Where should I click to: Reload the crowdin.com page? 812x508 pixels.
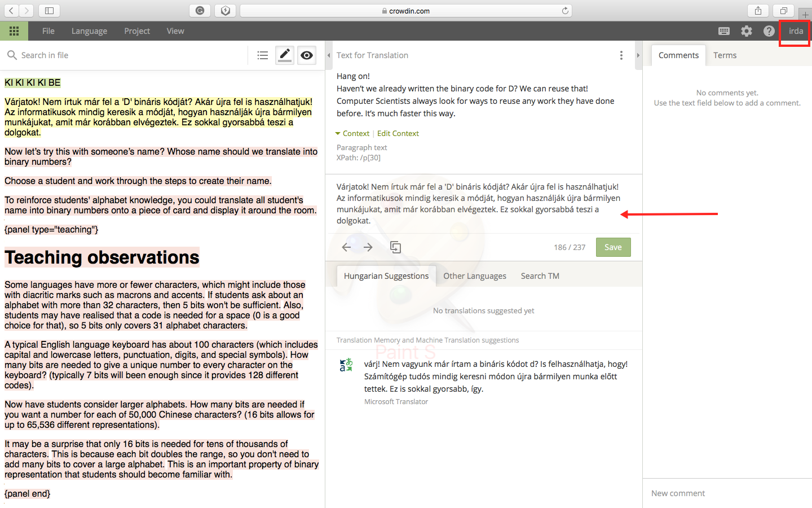565,11
